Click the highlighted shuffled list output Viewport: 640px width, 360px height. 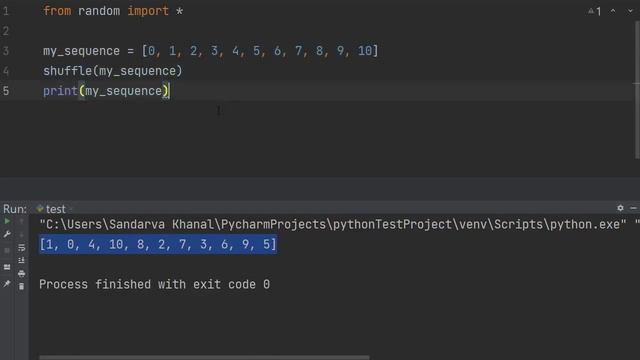click(x=158, y=244)
